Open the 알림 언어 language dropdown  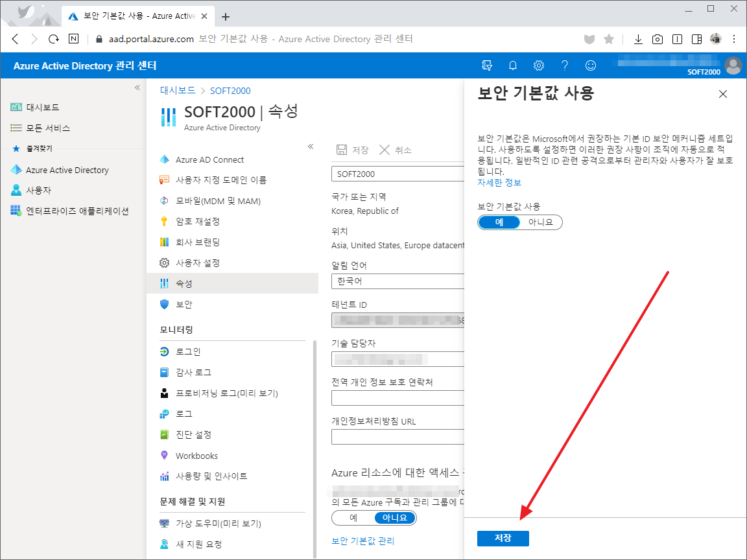coord(397,281)
